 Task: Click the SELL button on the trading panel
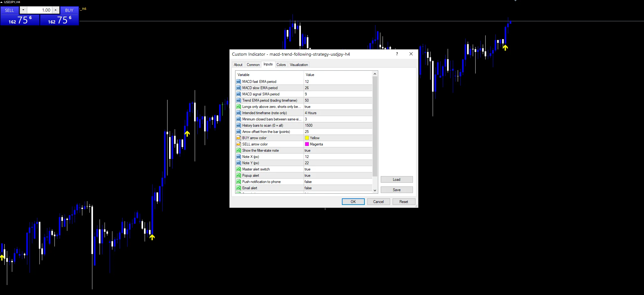point(9,10)
